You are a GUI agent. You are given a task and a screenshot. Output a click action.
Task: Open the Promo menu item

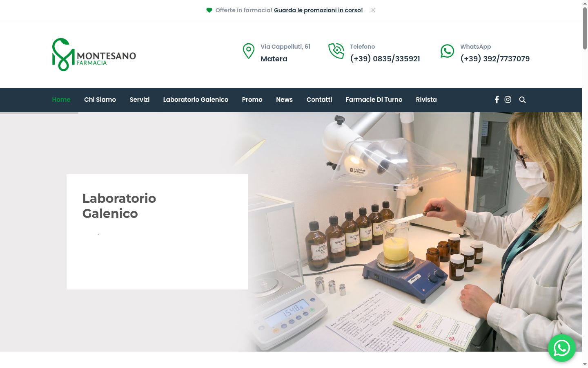point(252,99)
